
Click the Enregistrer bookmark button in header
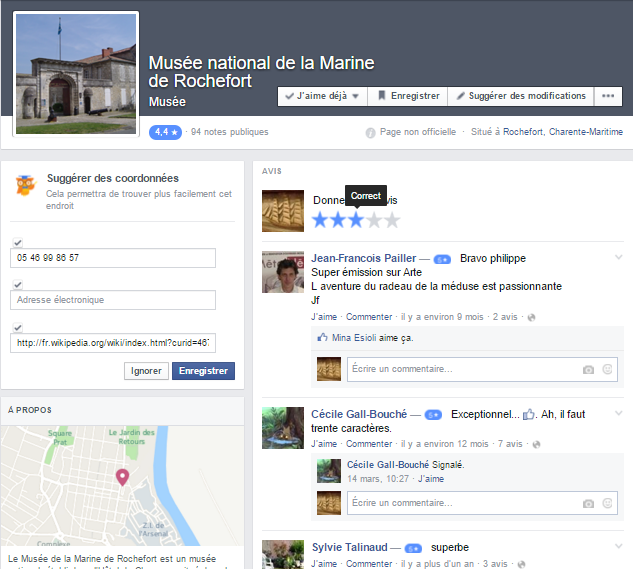coord(408,96)
